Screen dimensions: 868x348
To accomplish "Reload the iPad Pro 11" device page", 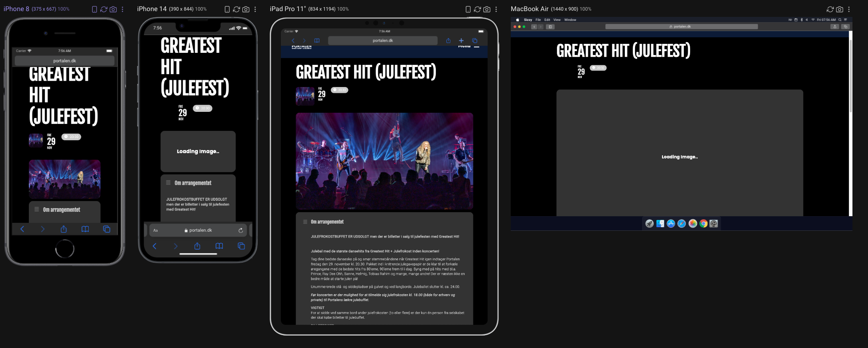I will tap(477, 9).
